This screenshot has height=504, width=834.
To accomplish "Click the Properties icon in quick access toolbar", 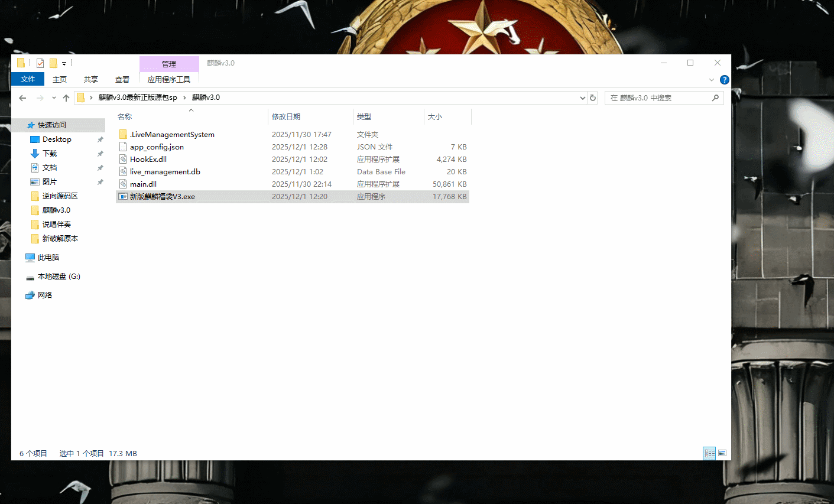I will click(x=40, y=63).
